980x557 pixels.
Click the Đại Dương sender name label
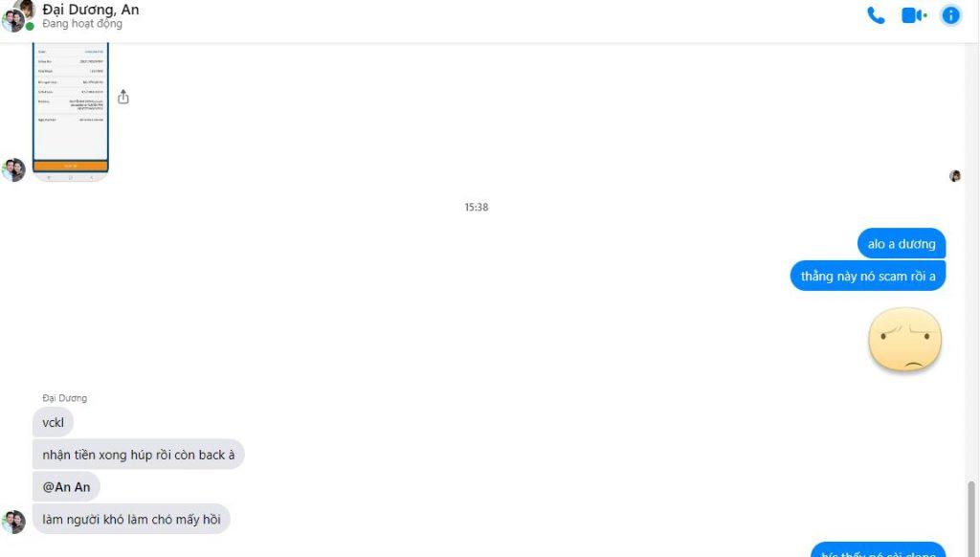tap(64, 397)
